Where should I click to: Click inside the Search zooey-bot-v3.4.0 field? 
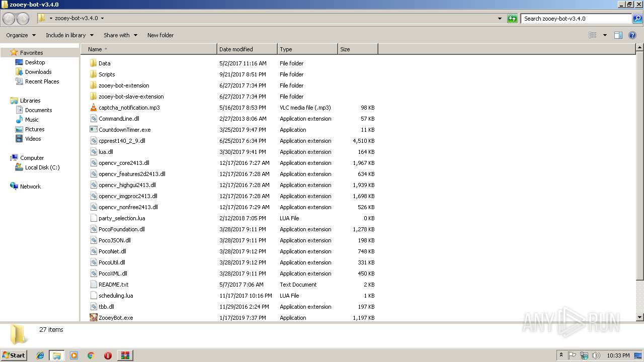[x=577, y=19]
